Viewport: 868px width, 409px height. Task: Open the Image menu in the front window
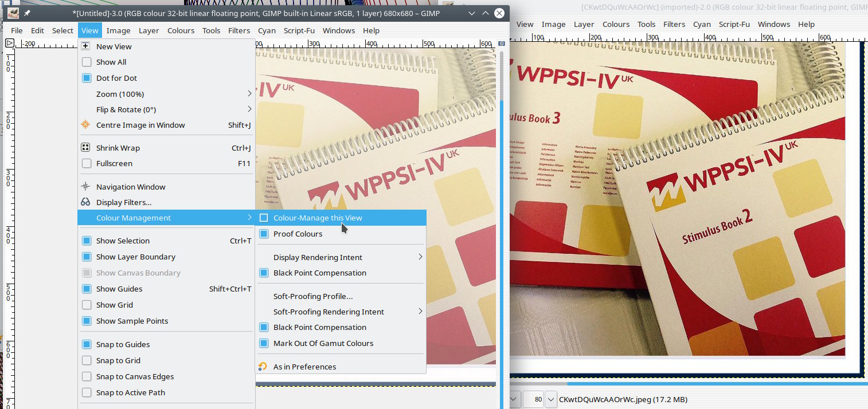click(118, 30)
